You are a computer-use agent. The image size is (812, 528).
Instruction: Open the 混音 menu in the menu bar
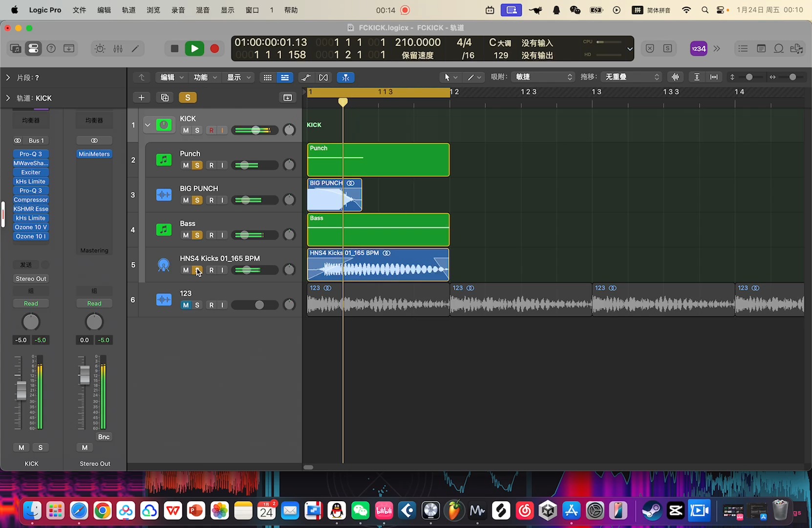203,10
